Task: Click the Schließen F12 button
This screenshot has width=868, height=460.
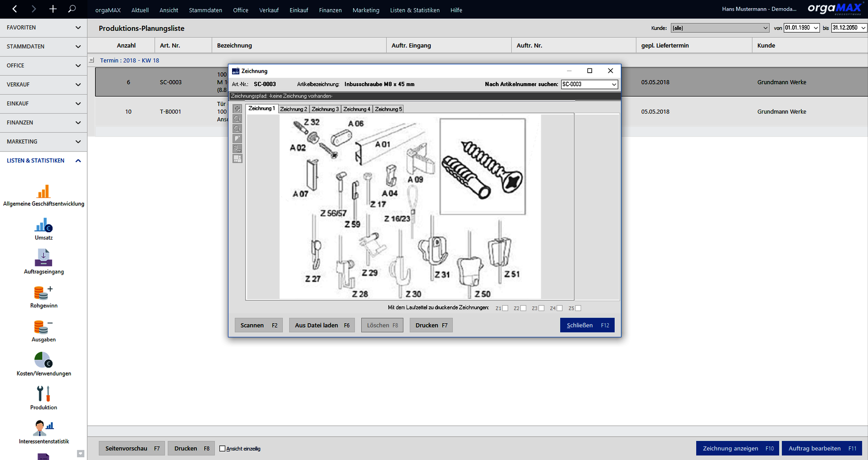Action: (x=587, y=325)
